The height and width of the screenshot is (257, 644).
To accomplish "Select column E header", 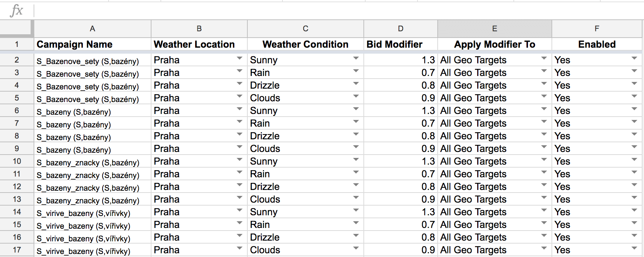I will tap(494, 29).
